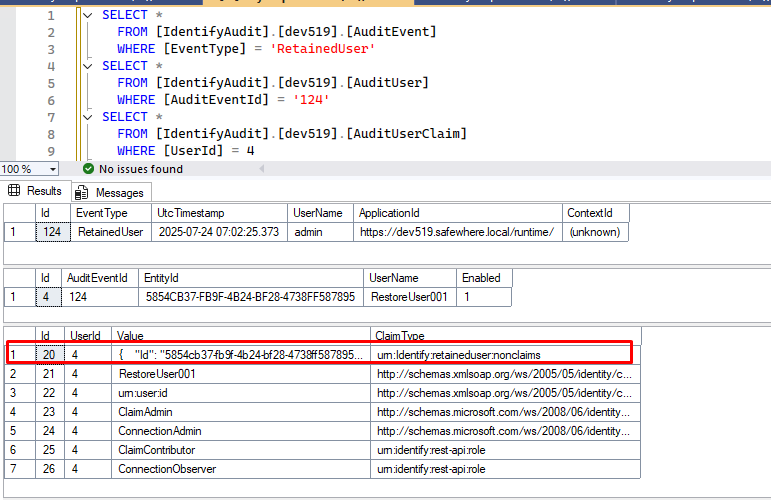Click the RestoreUser001 cell in second grid
The height and width of the screenshot is (500, 771).
[x=410, y=297]
